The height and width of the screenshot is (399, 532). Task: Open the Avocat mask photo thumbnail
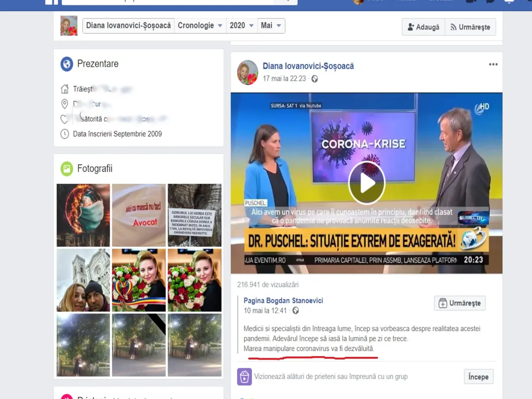click(x=139, y=215)
